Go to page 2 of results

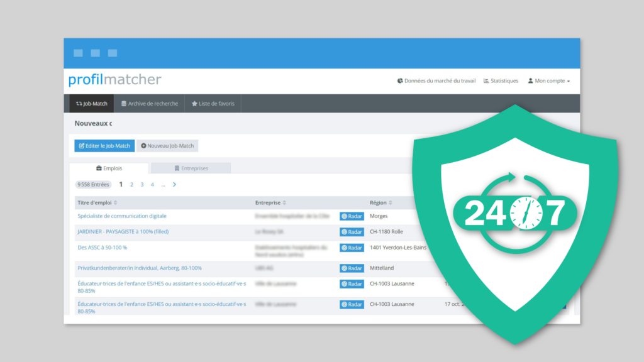(131, 185)
